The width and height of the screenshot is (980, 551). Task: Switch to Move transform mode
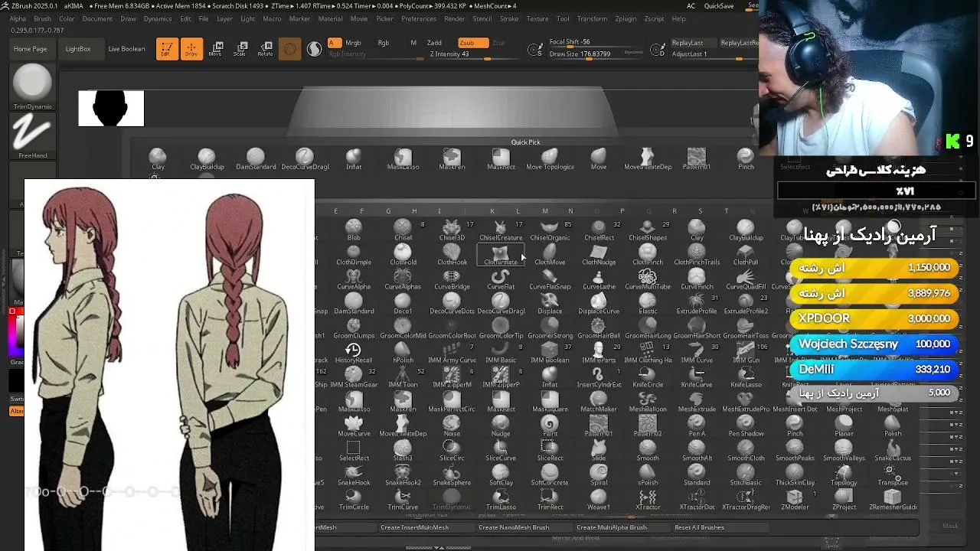click(x=215, y=49)
